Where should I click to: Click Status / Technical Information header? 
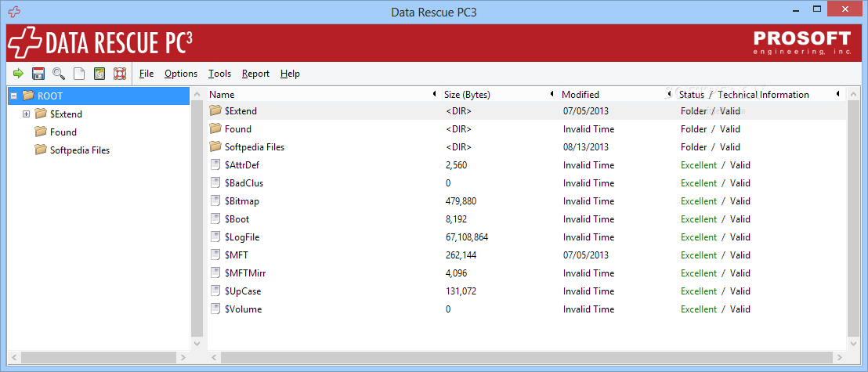[x=744, y=95]
